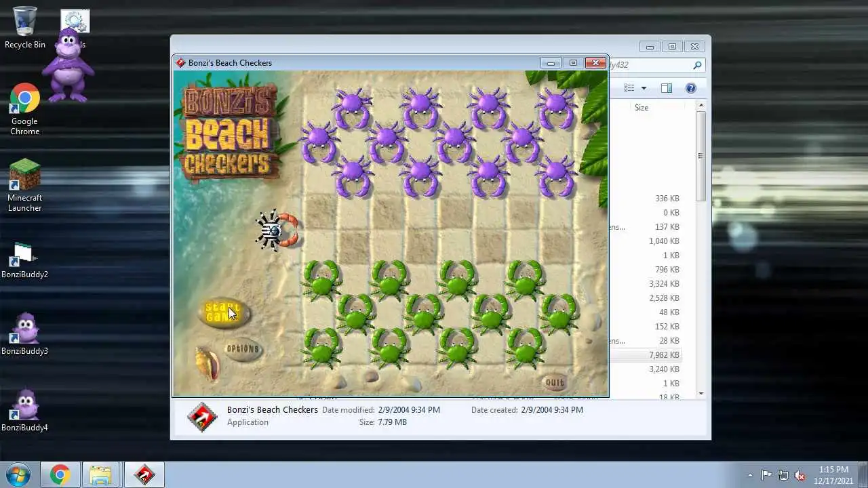868x488 pixels.
Task: Select the leftmost purple crab in the second row
Action: 319,142
